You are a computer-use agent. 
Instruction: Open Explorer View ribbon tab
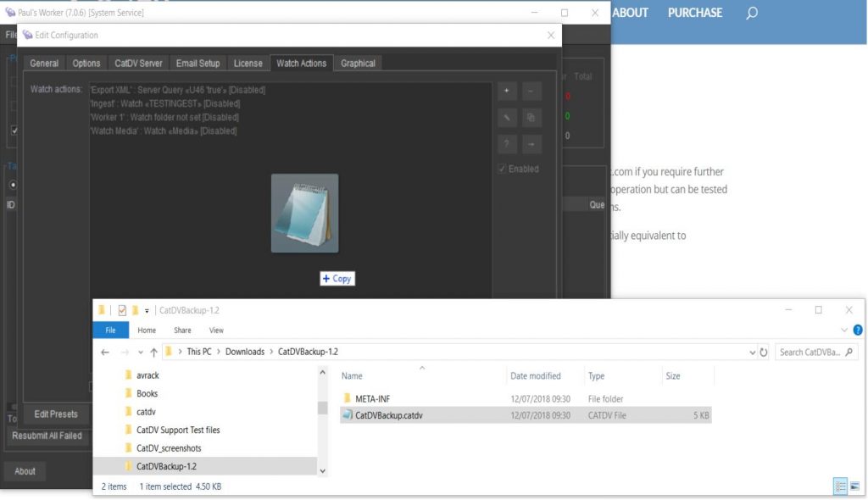coord(216,330)
